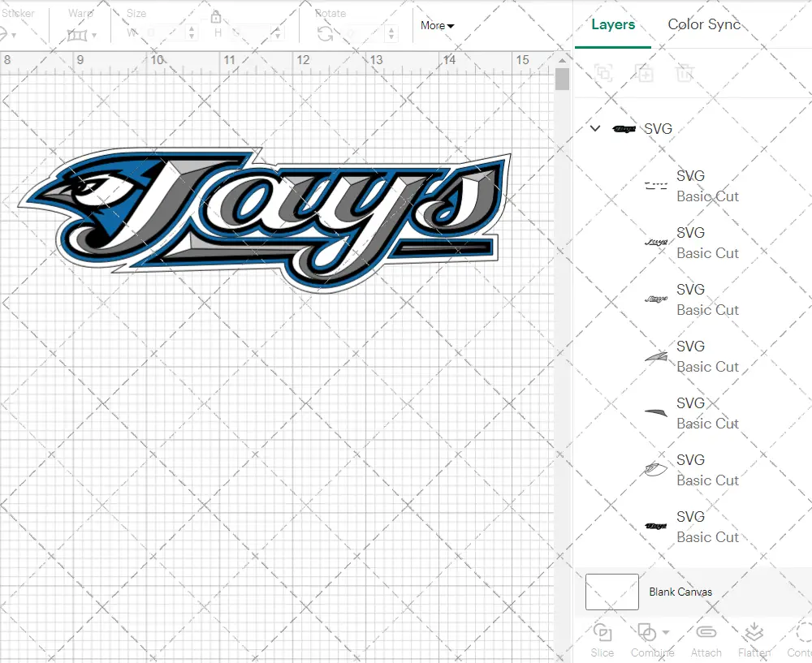
Task: Switch to the Color Sync tab
Action: (704, 24)
